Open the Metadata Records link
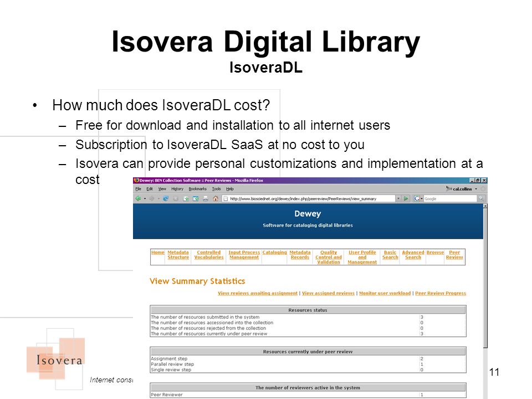The width and height of the screenshot is (532, 399). tap(300, 255)
